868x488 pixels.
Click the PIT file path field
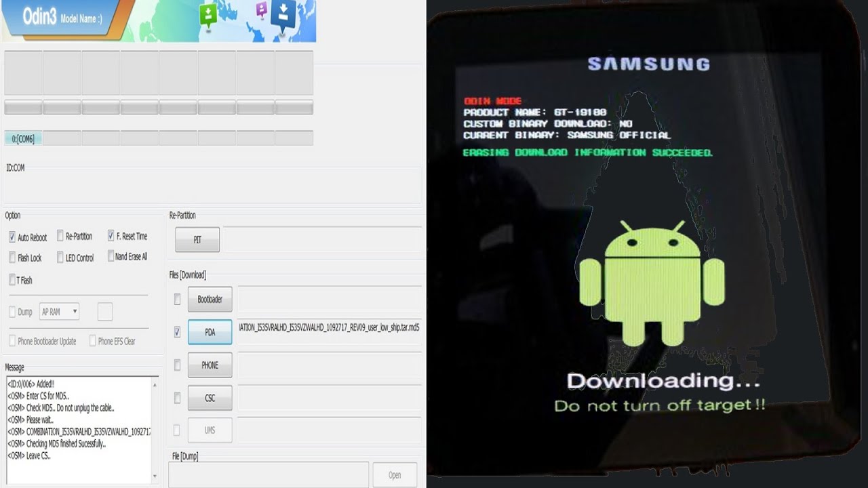323,240
